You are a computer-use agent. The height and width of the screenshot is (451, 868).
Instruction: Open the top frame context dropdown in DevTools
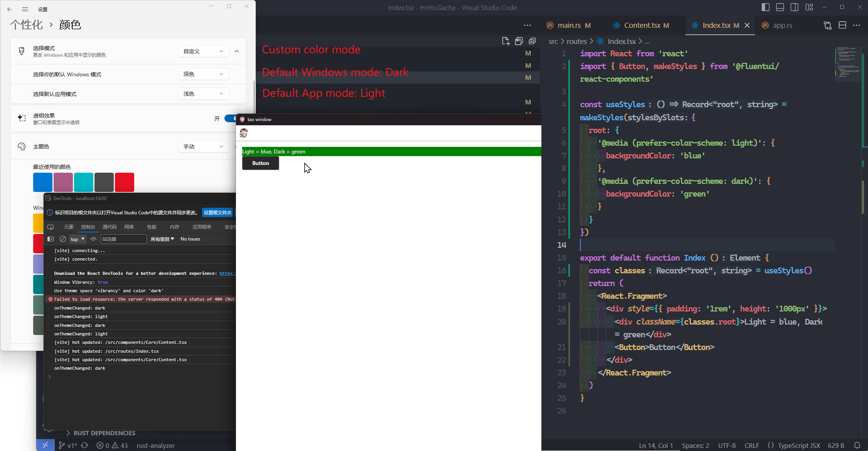point(77,239)
